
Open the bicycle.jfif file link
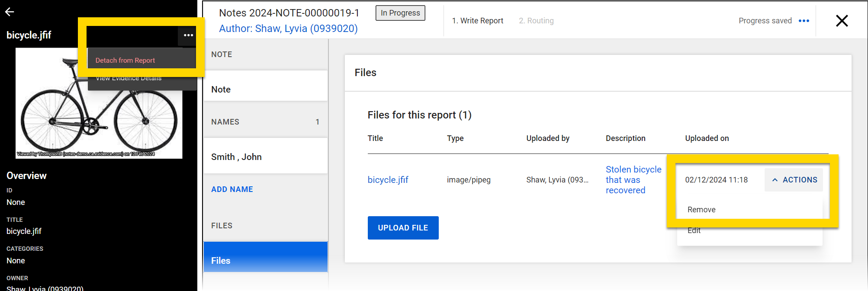point(388,180)
